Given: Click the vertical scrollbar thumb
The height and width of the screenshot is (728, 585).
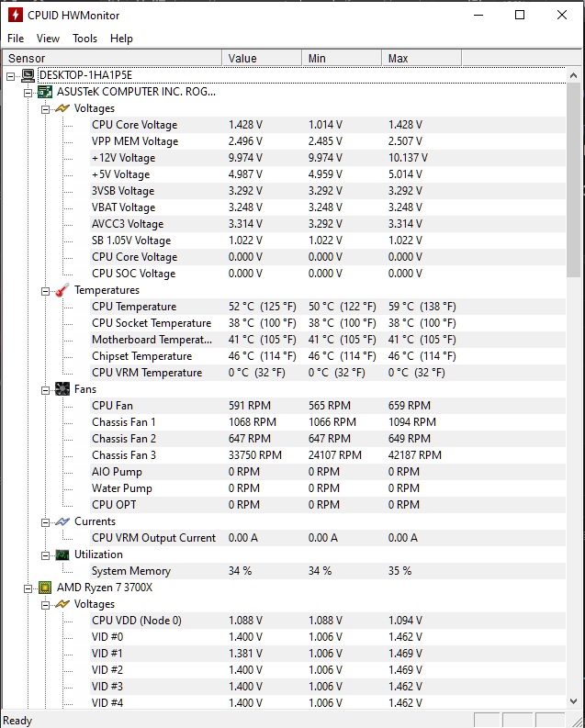Looking at the screenshot, I should pos(574,181).
